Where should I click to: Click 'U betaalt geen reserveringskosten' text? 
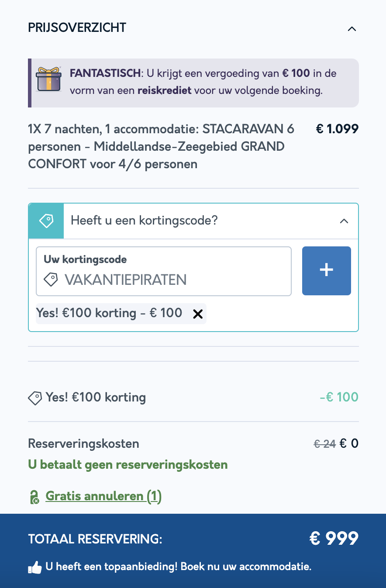(128, 464)
